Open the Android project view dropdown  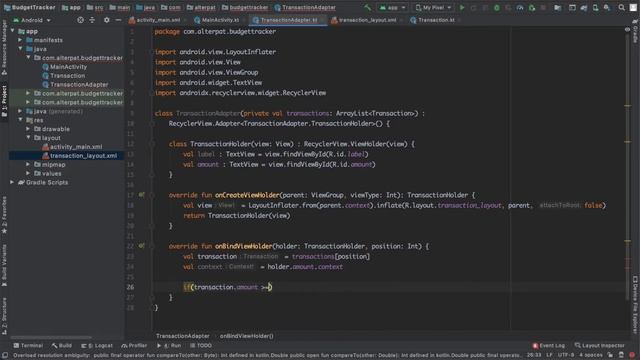click(32, 20)
